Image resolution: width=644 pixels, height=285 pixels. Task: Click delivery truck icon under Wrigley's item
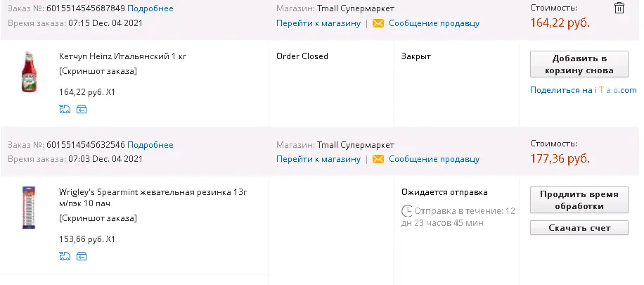[65, 256]
